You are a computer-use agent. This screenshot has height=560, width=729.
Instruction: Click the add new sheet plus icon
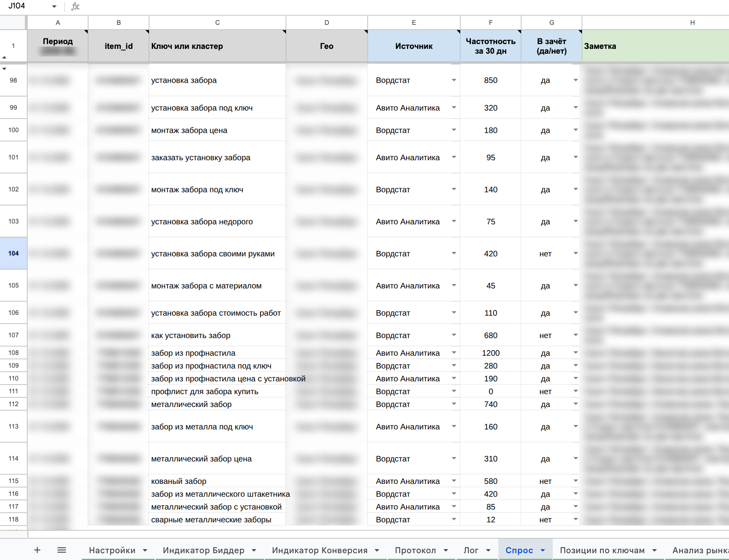click(37, 550)
